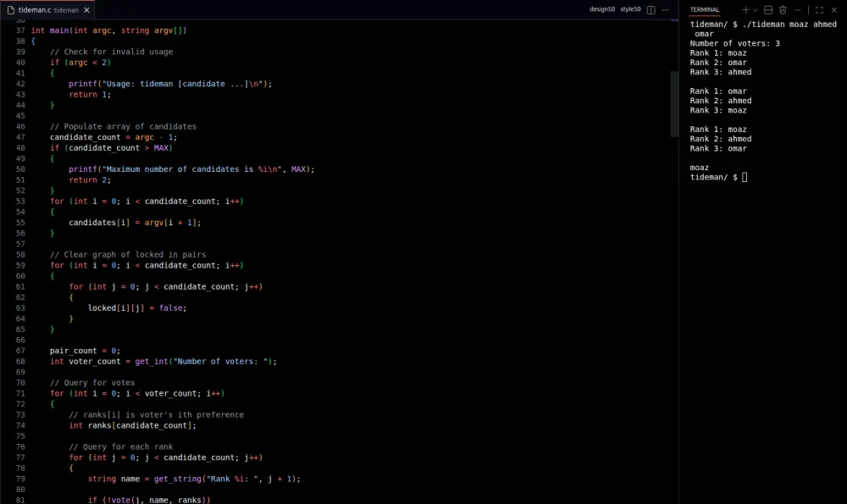Click 'Number of voters: 3' in terminal
Viewport: 847px width, 504px height.
pyautogui.click(x=734, y=43)
